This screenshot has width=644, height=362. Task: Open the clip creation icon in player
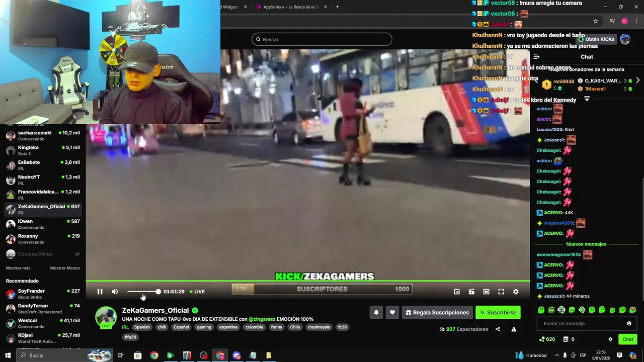click(x=471, y=292)
